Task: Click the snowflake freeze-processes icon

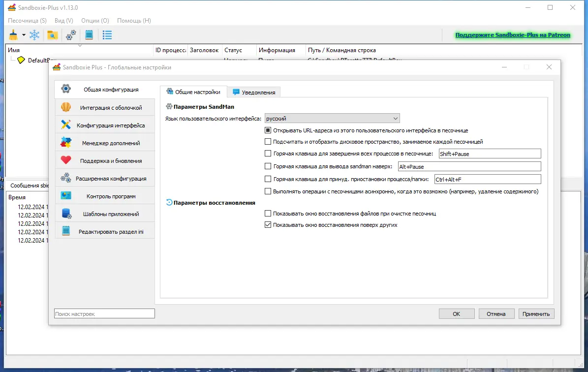Action: 33,34
